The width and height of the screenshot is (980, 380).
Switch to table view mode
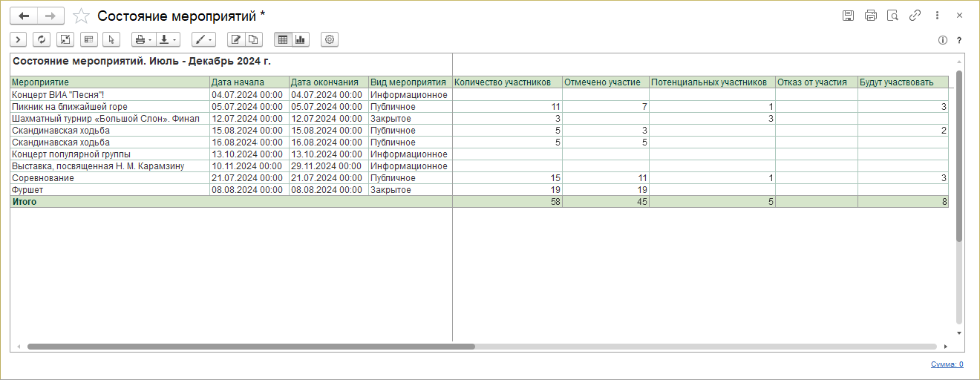tap(283, 39)
